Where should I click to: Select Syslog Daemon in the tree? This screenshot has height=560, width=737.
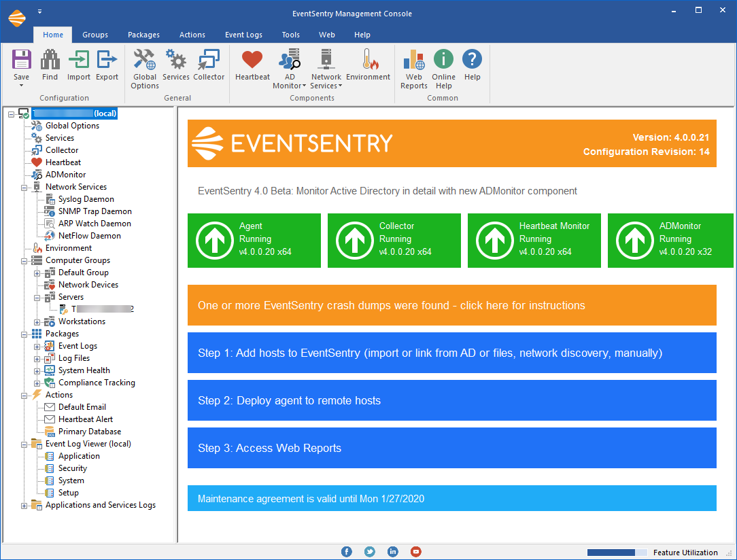tap(86, 199)
